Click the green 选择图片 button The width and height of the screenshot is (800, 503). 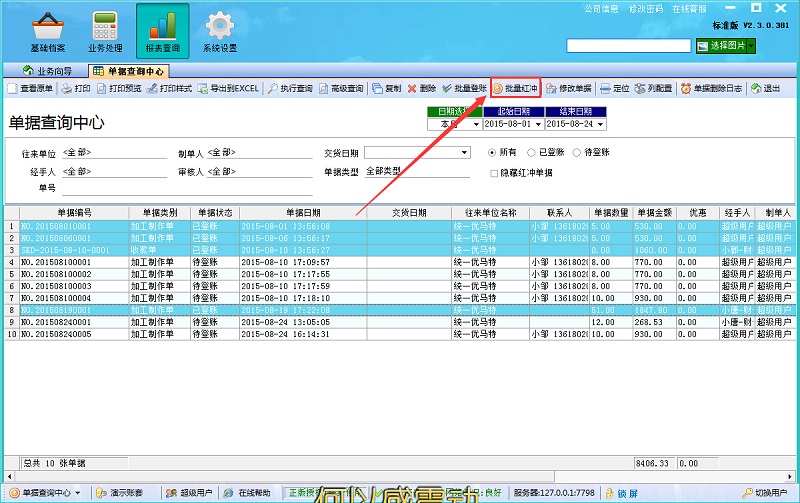click(x=727, y=46)
